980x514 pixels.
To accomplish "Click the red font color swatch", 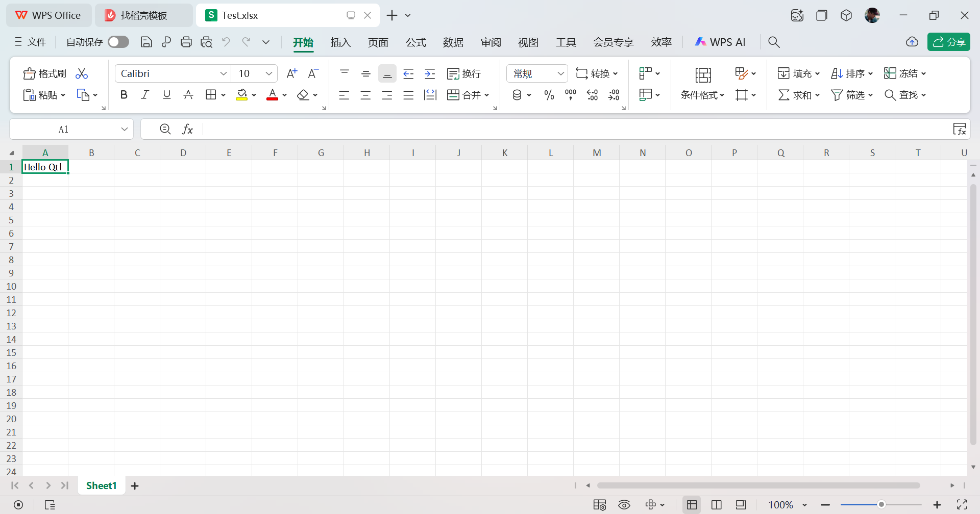I will [273, 95].
